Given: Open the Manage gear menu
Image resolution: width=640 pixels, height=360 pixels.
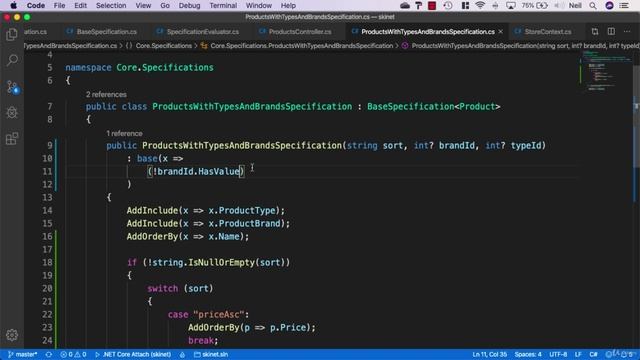Looking at the screenshot, I should click(x=12, y=335).
